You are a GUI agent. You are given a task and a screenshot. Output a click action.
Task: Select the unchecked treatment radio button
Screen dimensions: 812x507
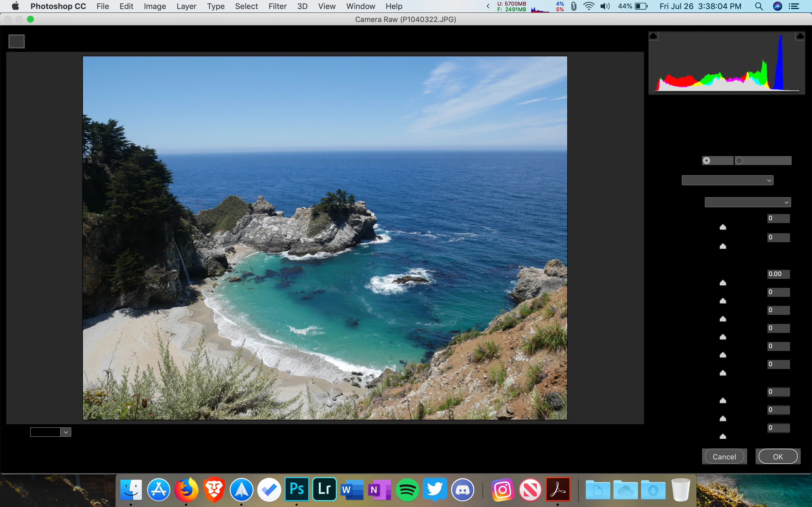739,161
